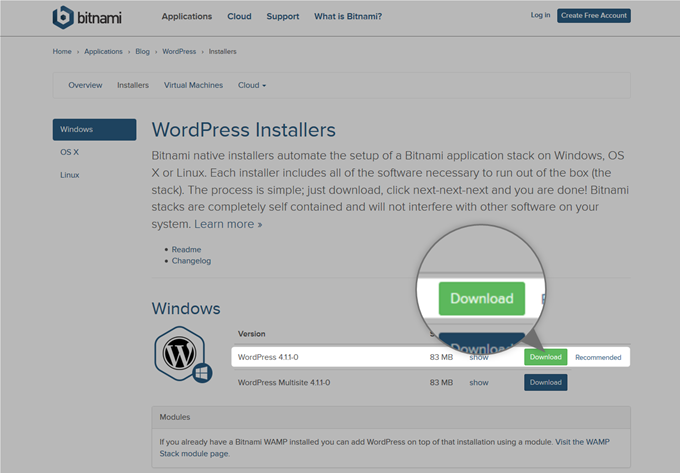Download WordPress 4.1.1-0 with green button
680x473 pixels.
click(546, 357)
